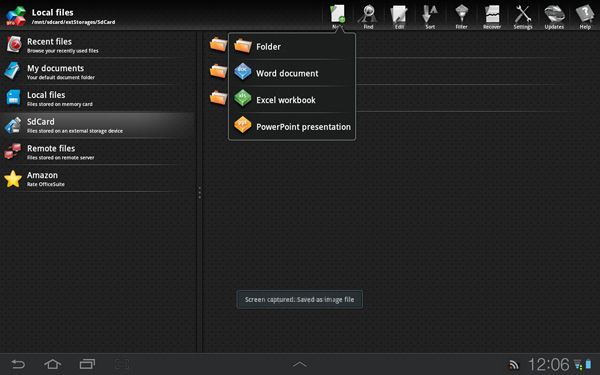Select SdCard in the sidebar

98,125
